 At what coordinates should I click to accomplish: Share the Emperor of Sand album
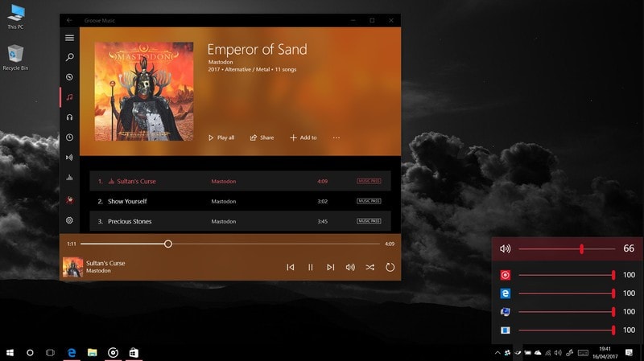coord(262,137)
